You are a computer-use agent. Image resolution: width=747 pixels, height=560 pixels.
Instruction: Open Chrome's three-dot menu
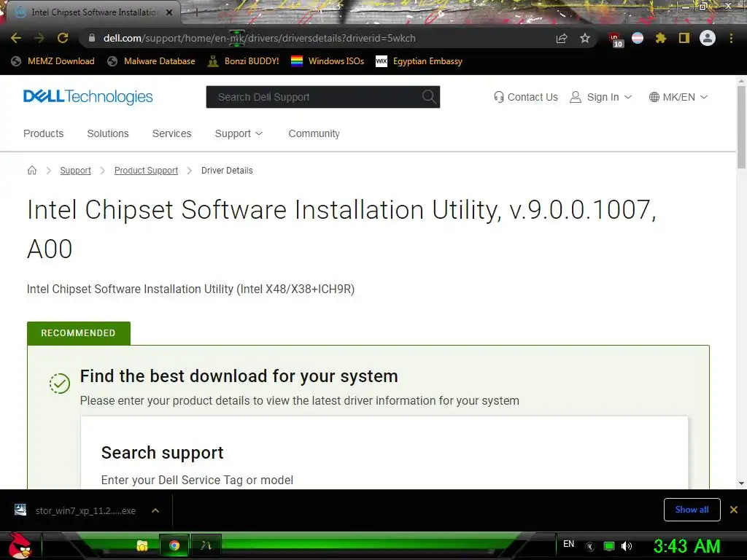click(731, 38)
